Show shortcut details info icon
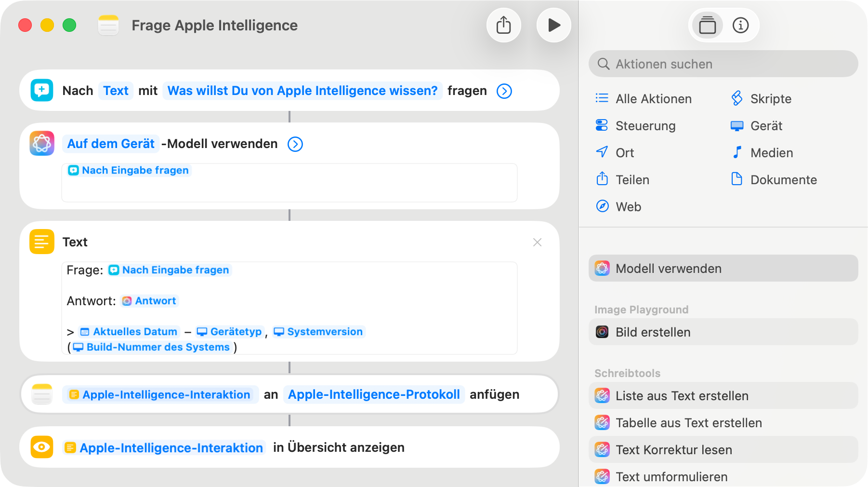 [x=741, y=25]
